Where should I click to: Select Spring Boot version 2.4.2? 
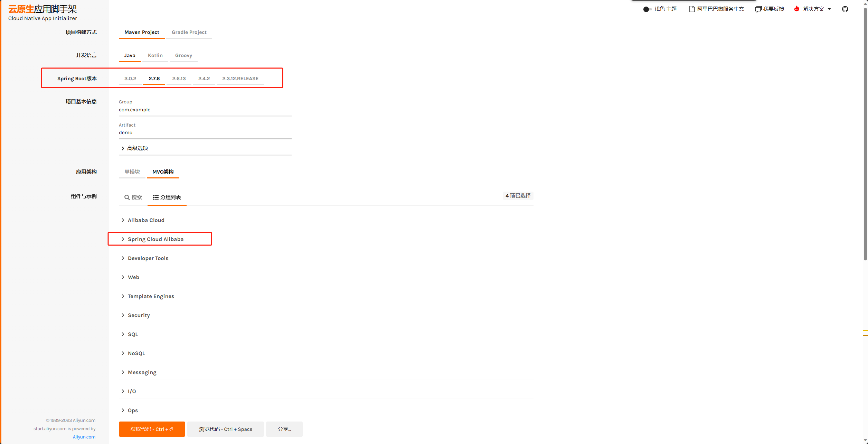[204, 78]
